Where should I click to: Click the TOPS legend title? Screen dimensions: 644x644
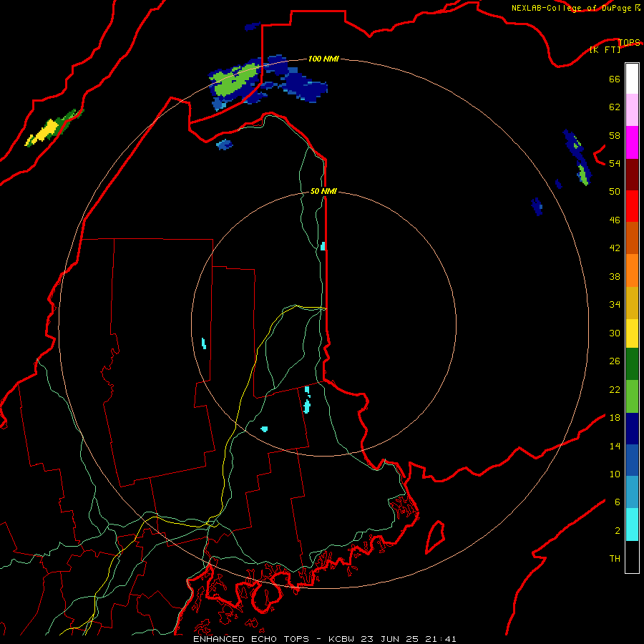[629, 42]
